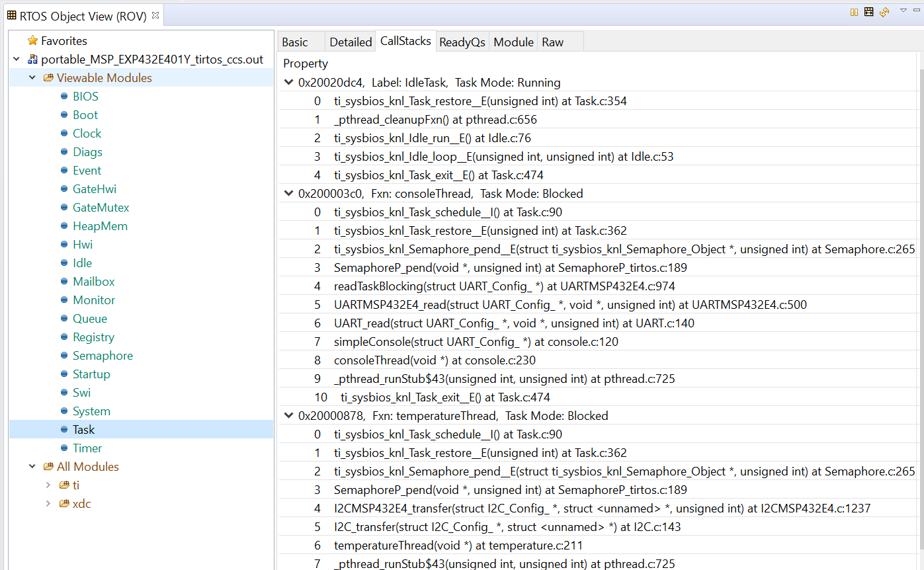Select the Monitor module

pos(94,300)
